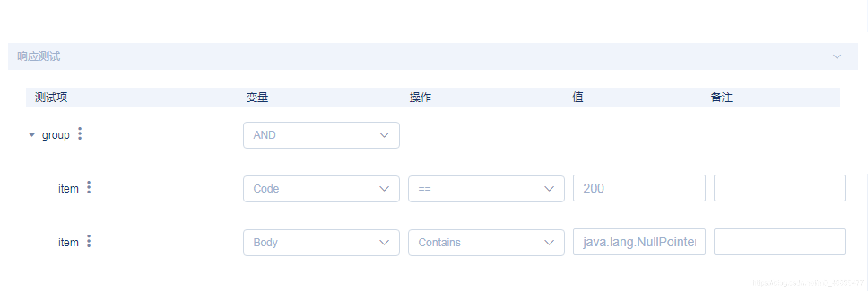The width and height of the screenshot is (868, 291).
Task: Open the == operator dropdown
Action: pyautogui.click(x=486, y=189)
